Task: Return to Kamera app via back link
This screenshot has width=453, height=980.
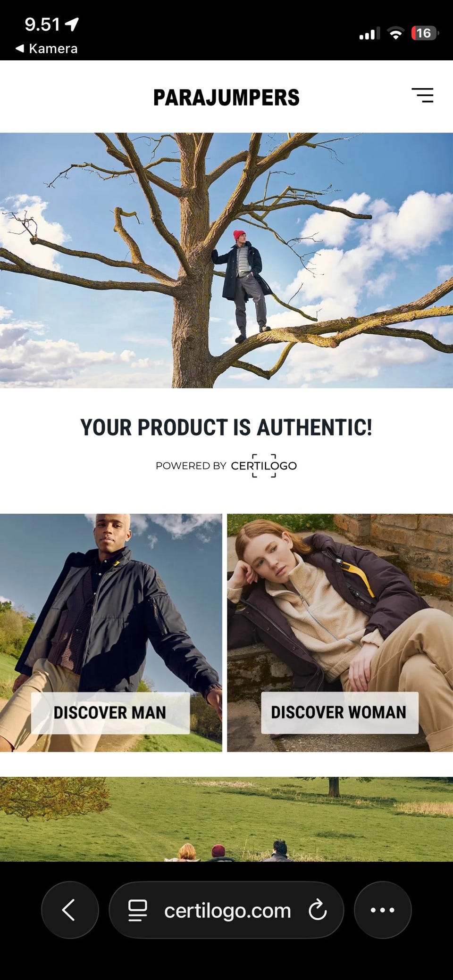Action: [46, 49]
